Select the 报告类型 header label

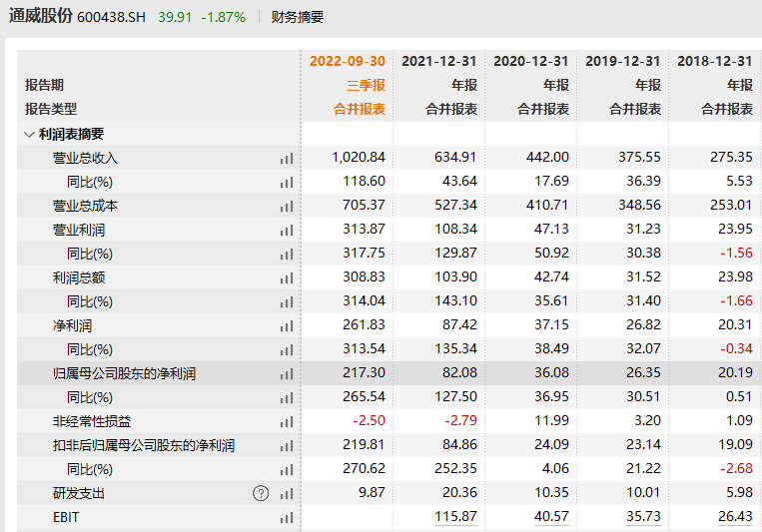(x=51, y=109)
